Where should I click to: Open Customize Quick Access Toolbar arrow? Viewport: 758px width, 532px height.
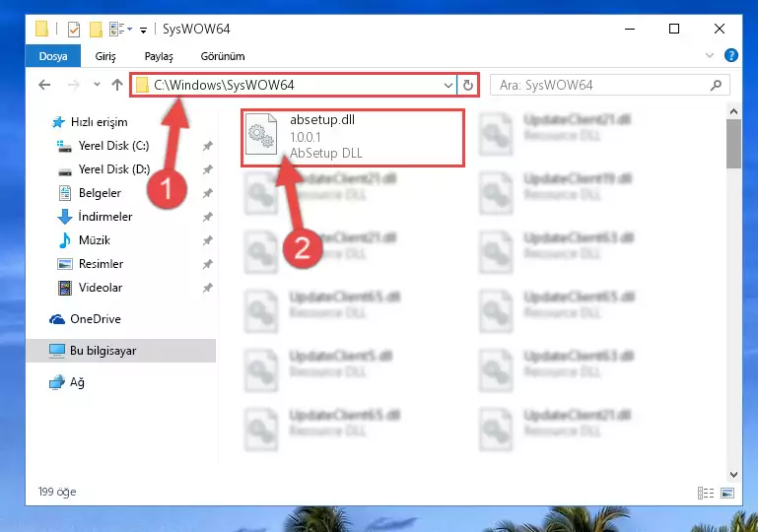pyautogui.click(x=143, y=30)
